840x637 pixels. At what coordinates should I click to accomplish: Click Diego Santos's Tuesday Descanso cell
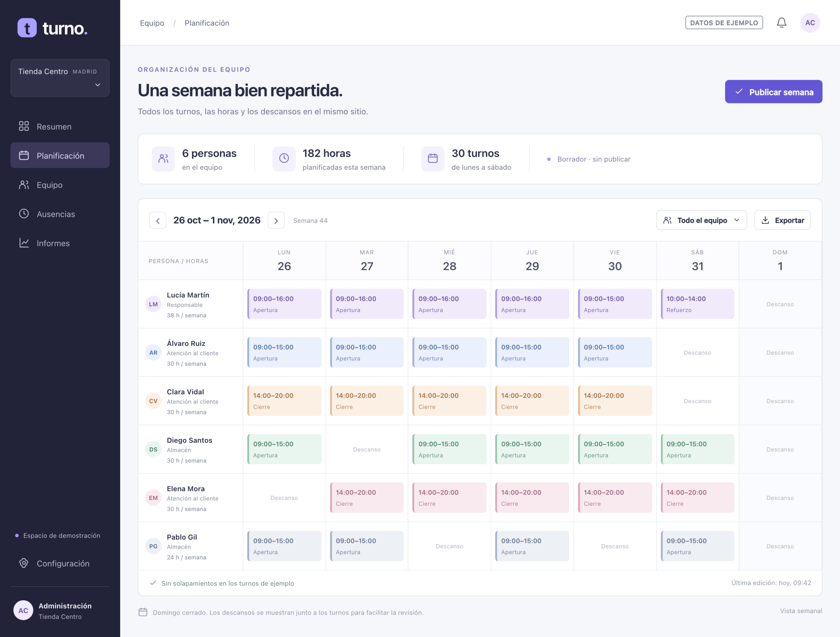point(367,449)
